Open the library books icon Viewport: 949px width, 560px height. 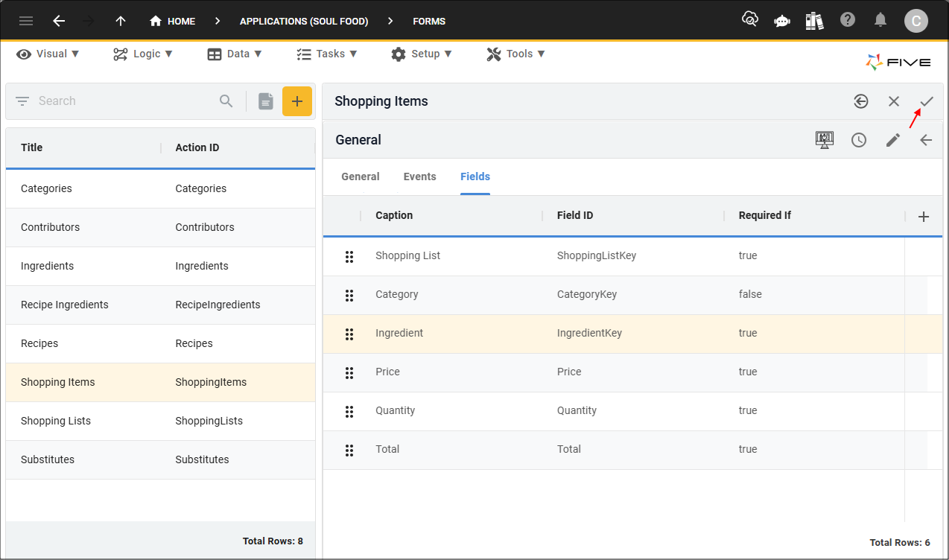tap(814, 20)
